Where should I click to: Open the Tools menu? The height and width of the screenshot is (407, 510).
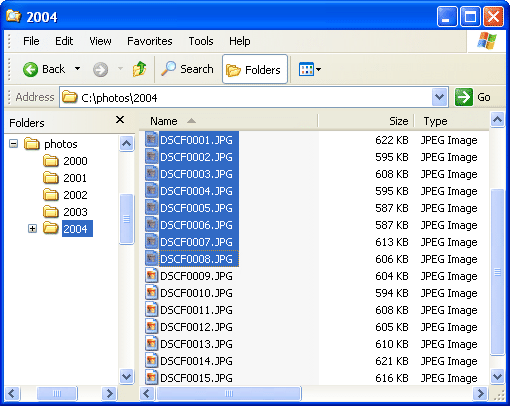[201, 41]
